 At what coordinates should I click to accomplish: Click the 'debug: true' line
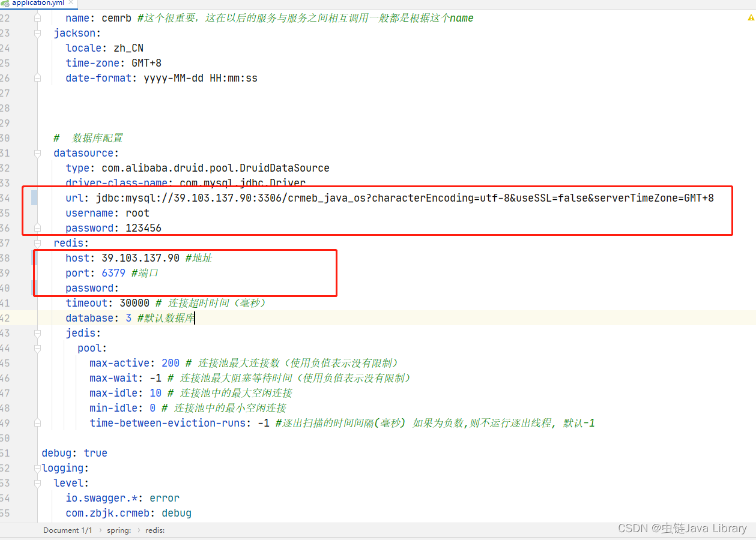pyautogui.click(x=74, y=453)
